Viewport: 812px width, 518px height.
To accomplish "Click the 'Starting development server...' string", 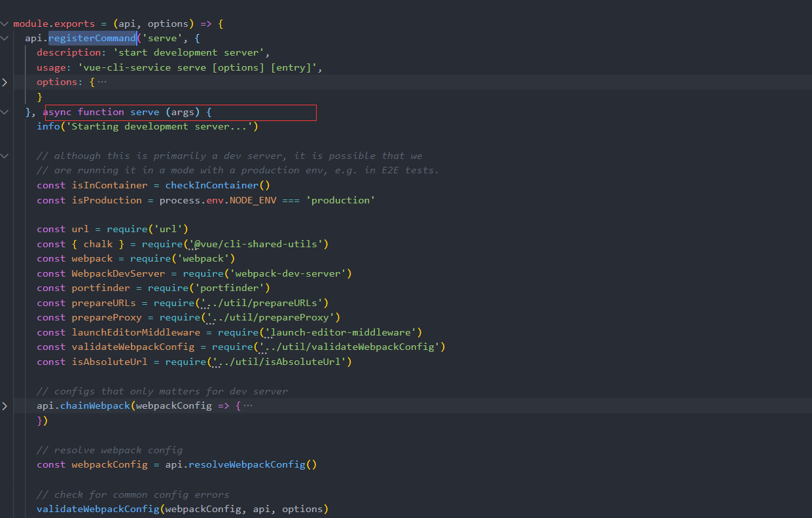I will click(160, 126).
